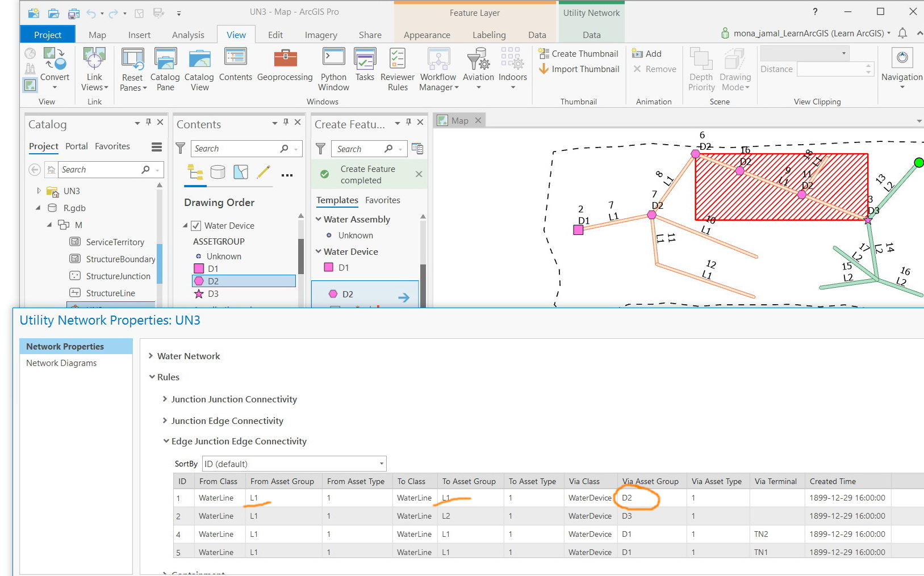Launch the Python Window
This screenshot has height=576, width=924.
(x=333, y=69)
